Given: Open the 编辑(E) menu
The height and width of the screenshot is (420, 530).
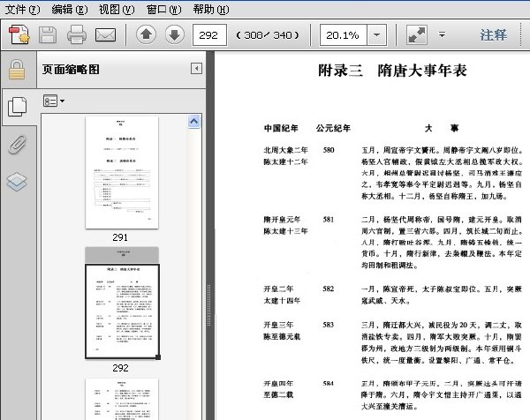Looking at the screenshot, I should point(70,10).
